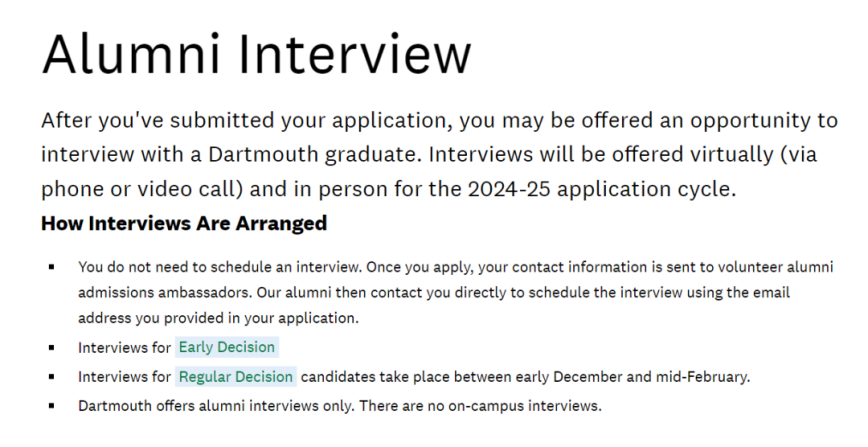Open the Regular Decision link

tap(236, 377)
